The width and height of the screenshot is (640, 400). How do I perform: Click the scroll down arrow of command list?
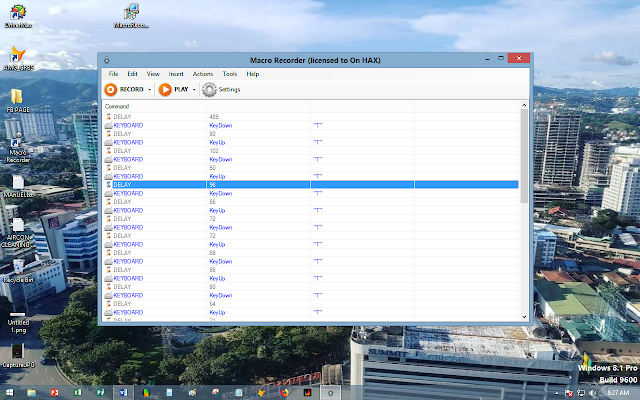coord(524,317)
